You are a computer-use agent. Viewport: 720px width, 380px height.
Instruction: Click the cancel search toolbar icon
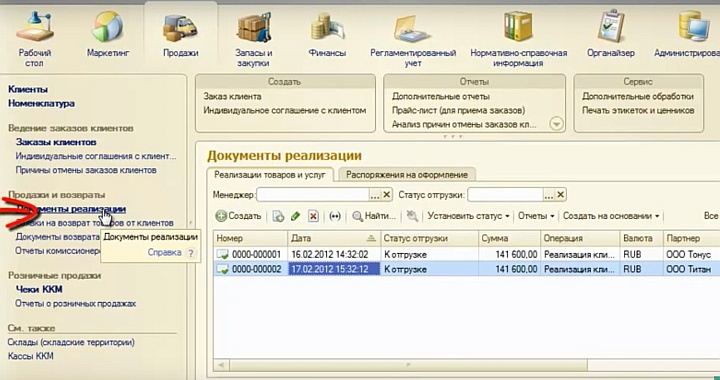click(x=412, y=216)
